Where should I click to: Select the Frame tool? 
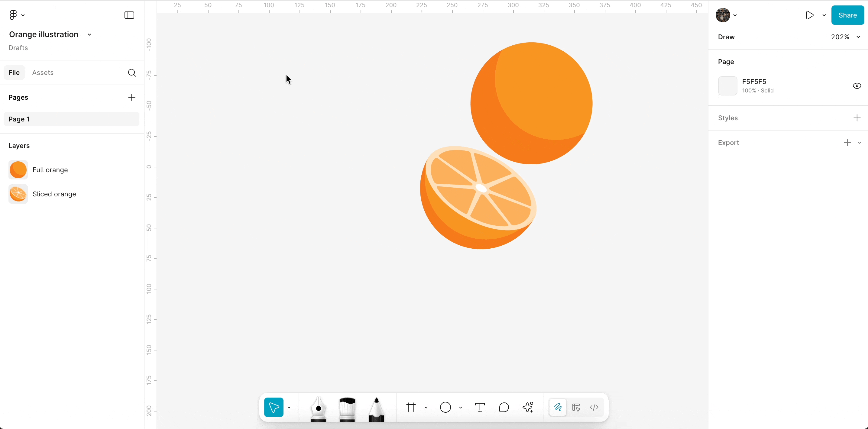click(x=411, y=408)
